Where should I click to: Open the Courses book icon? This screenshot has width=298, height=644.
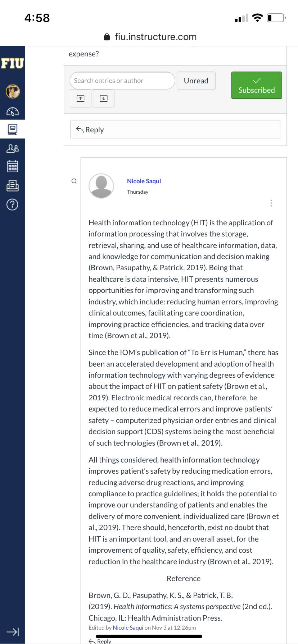pos(13,129)
